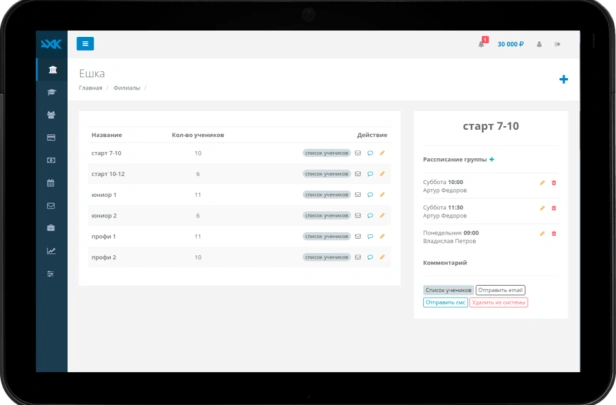Viewport: 616px width, 405px height.
Task: Open the graduation cap section in sidebar
Action: pyautogui.click(x=51, y=92)
